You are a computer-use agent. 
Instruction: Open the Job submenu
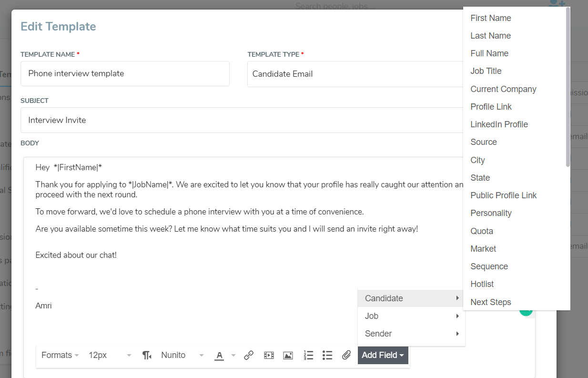click(411, 316)
